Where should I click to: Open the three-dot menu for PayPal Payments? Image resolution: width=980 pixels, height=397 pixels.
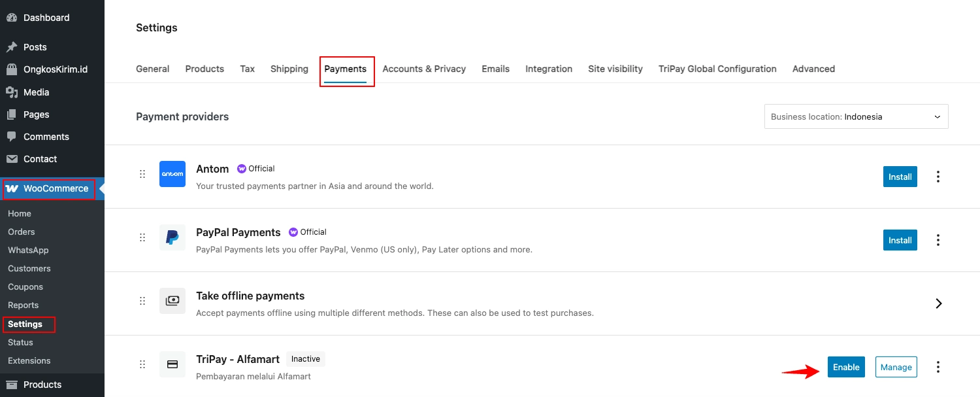[938, 240]
